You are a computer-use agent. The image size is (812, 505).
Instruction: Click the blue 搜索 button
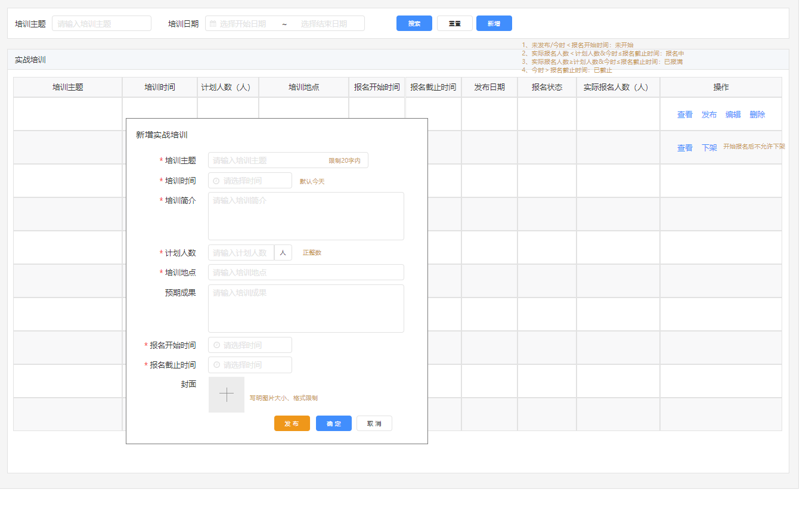click(414, 23)
